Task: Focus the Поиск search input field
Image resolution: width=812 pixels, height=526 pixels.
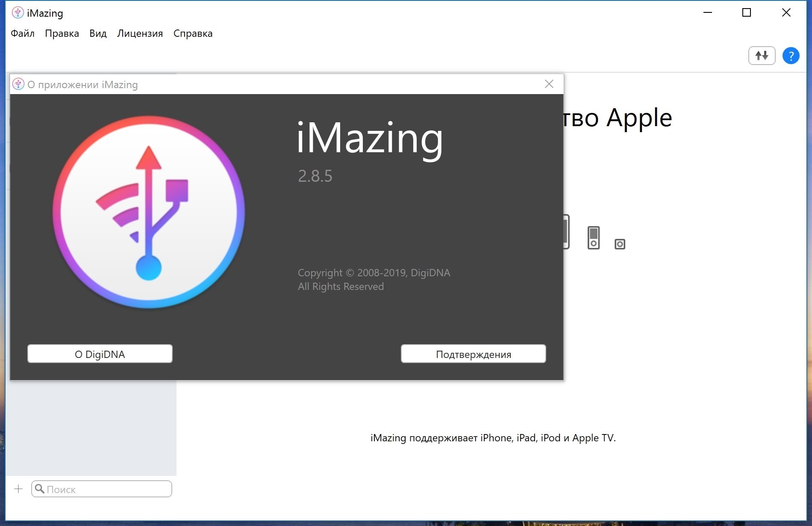Action: [102, 489]
